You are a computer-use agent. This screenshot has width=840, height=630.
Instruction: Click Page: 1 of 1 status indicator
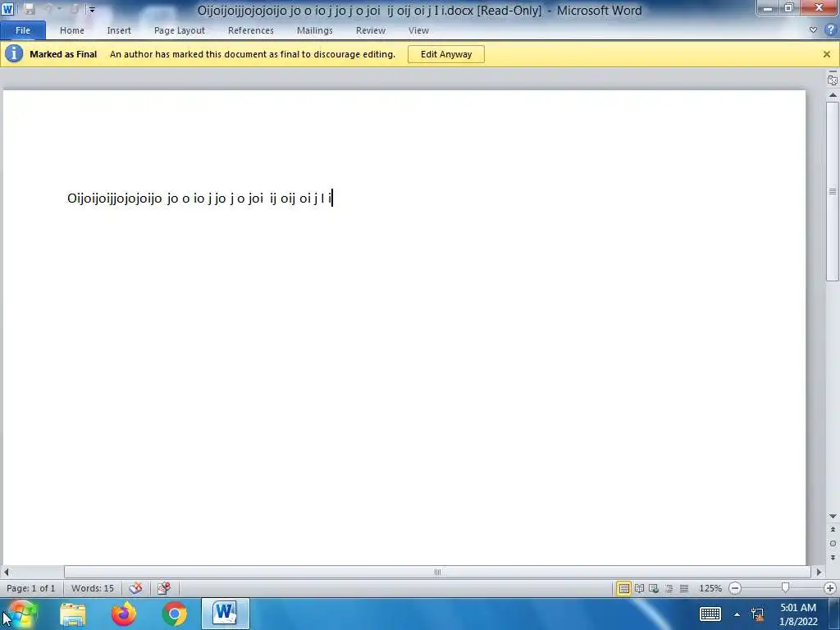pos(31,588)
